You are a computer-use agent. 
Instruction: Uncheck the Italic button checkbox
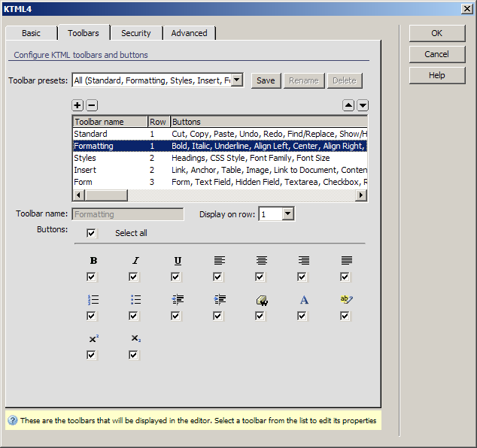133,277
